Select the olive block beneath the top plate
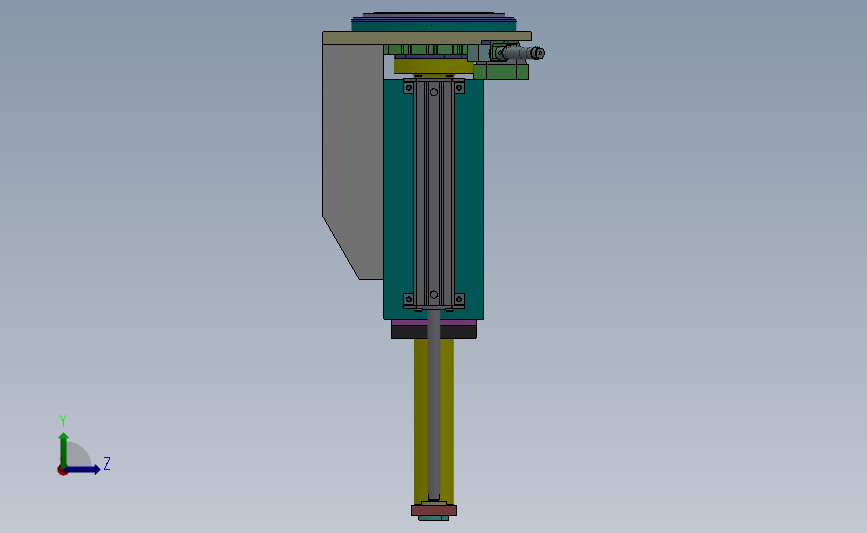 (434, 66)
